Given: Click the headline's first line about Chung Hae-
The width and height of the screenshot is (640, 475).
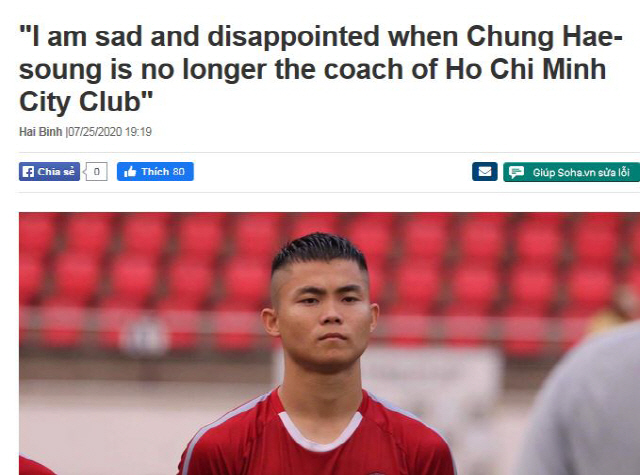Looking at the screenshot, I should [x=321, y=36].
